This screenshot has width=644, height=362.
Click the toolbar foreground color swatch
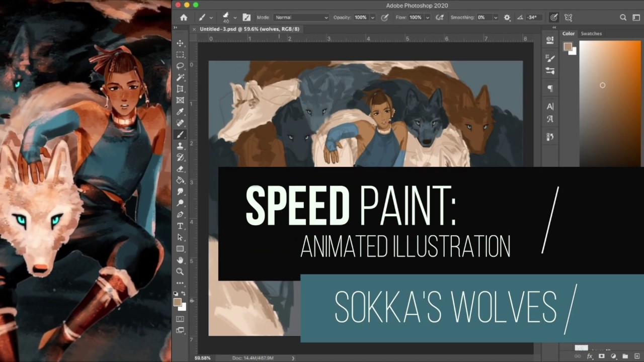(x=177, y=302)
